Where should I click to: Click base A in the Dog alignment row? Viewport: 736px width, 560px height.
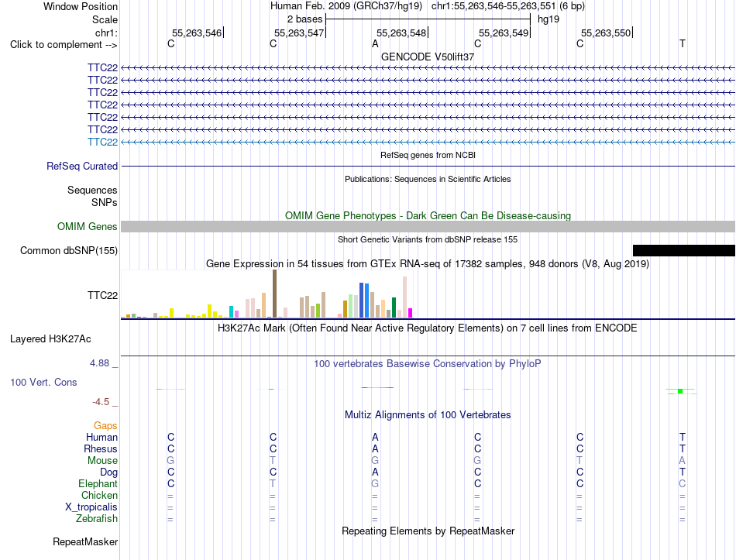[375, 472]
